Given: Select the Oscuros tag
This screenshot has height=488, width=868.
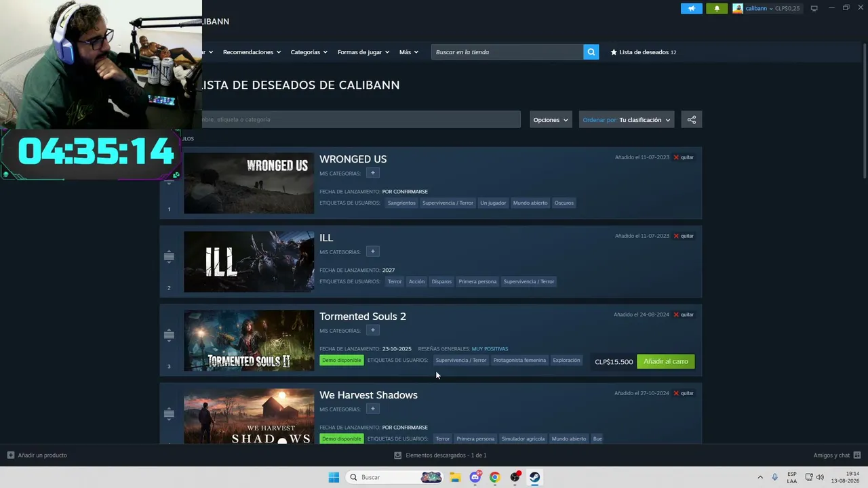Looking at the screenshot, I should click(x=564, y=203).
